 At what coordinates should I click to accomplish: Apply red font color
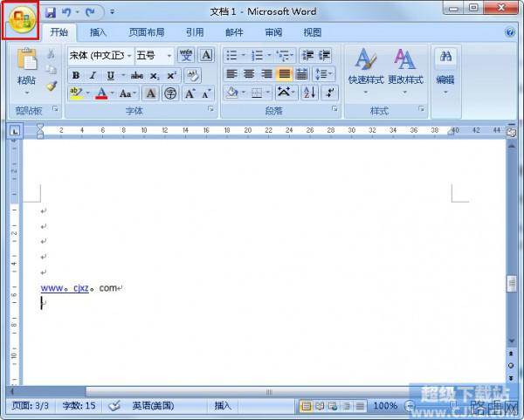(101, 93)
